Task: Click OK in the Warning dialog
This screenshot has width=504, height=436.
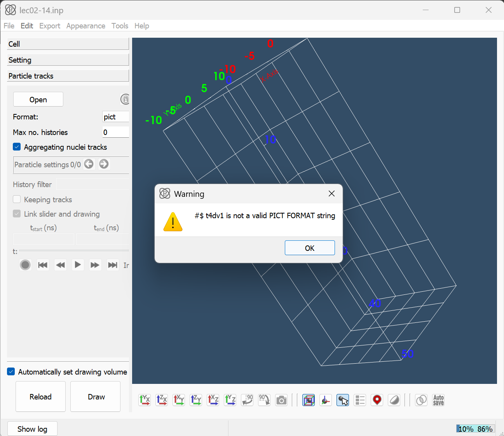Action: point(310,248)
